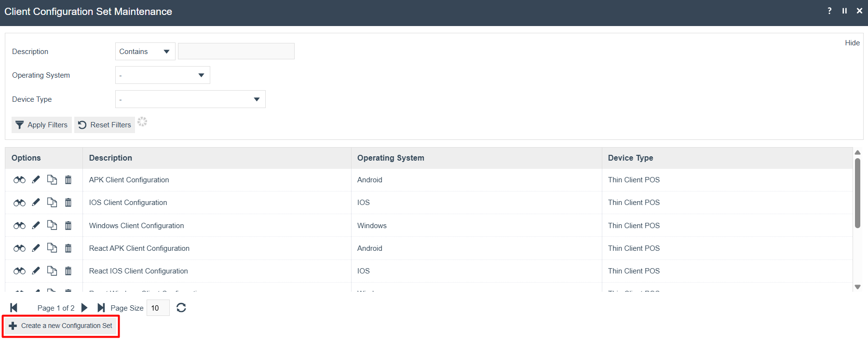Delete React APK Client Configuration row
This screenshot has height=341, width=868.
pos(68,248)
